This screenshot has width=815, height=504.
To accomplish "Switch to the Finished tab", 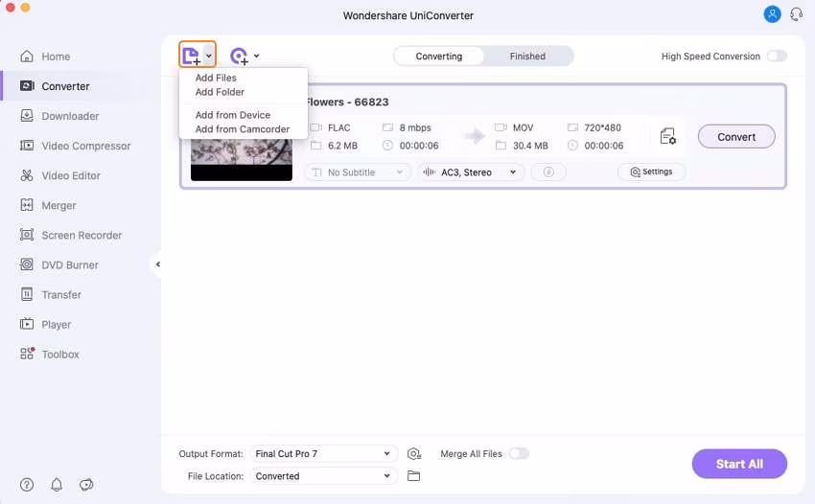I will (x=527, y=57).
